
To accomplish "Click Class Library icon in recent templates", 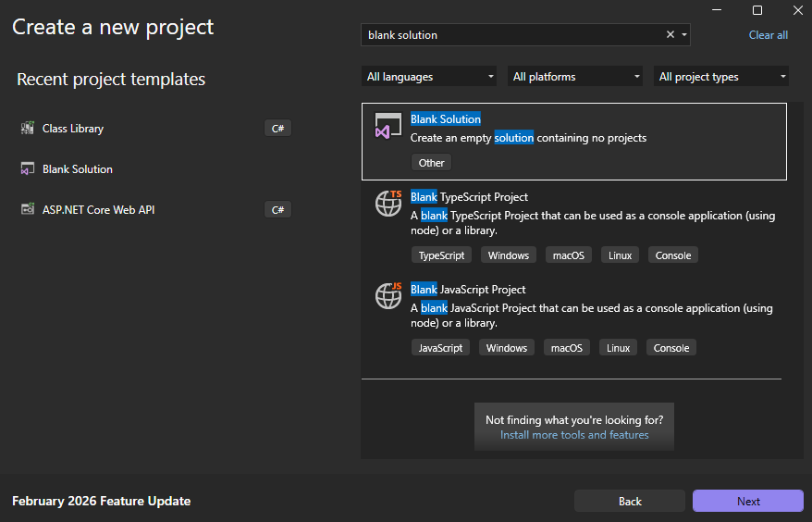I will click(27, 129).
